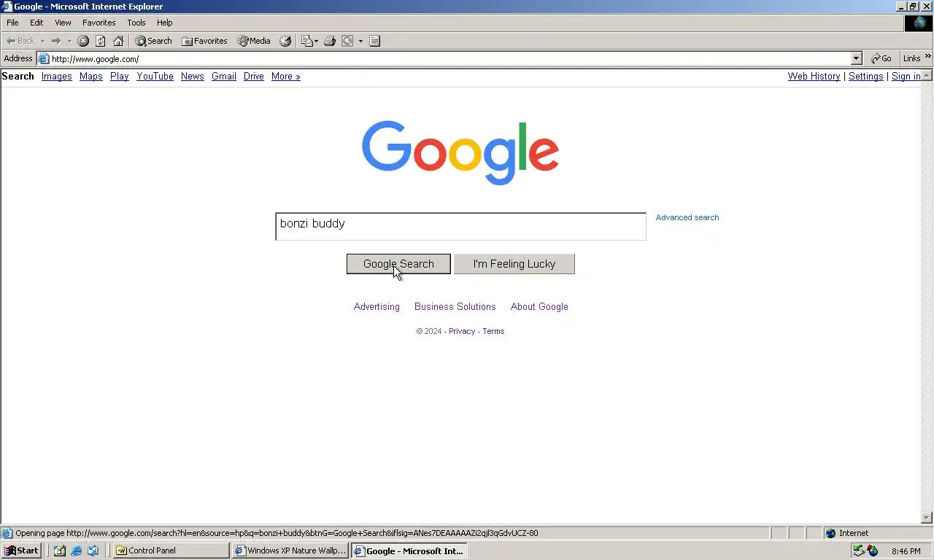This screenshot has height=560, width=934.
Task: Open the Edit menu
Action: (36, 23)
